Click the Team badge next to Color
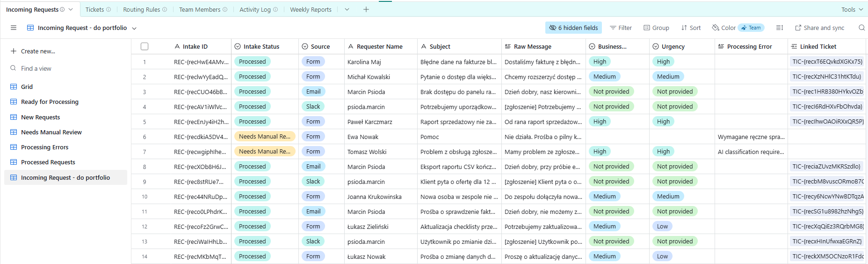 coord(751,28)
